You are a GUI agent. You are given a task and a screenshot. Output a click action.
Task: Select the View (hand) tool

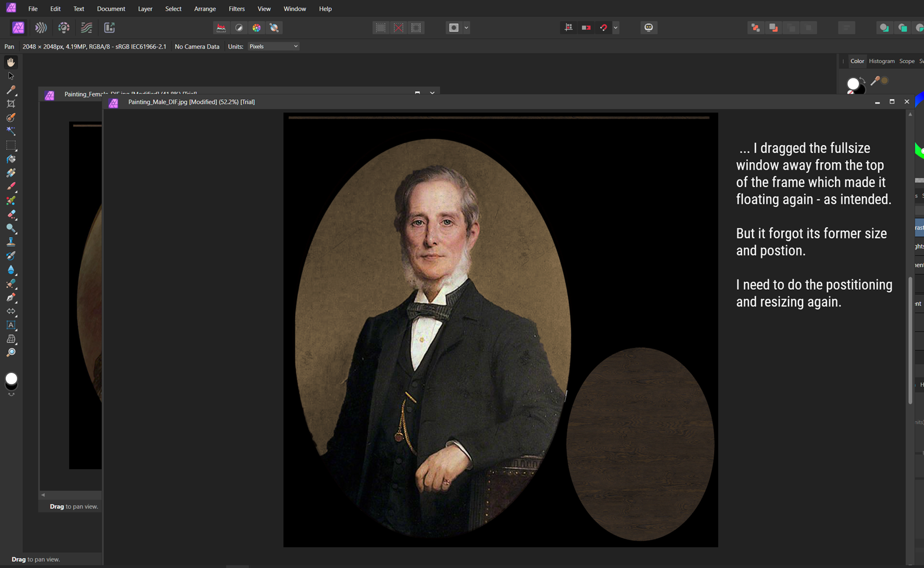pyautogui.click(x=10, y=62)
